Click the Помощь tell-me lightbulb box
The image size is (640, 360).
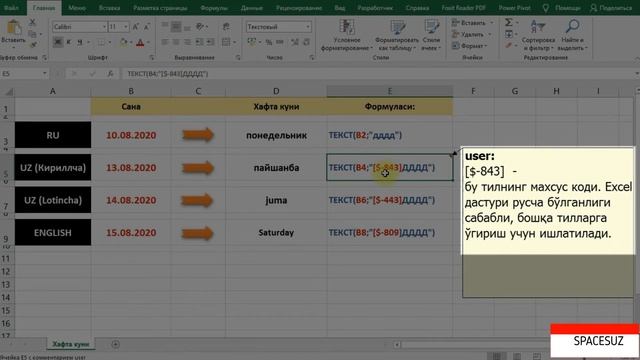coord(561,8)
